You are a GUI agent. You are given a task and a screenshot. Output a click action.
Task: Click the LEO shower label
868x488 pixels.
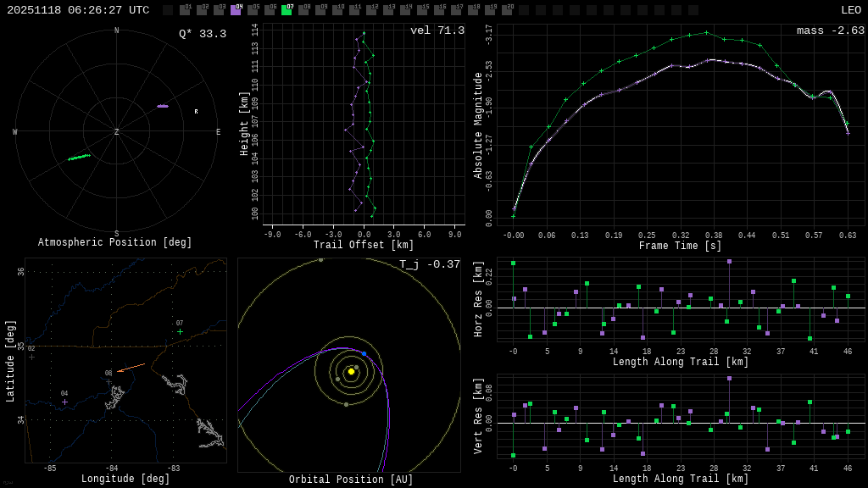click(x=850, y=10)
